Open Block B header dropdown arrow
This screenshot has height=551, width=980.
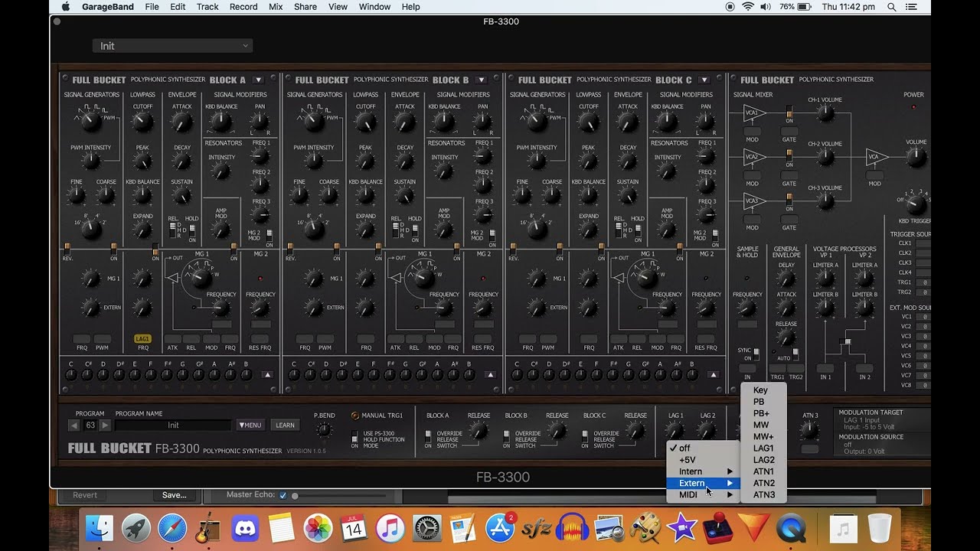pyautogui.click(x=481, y=80)
